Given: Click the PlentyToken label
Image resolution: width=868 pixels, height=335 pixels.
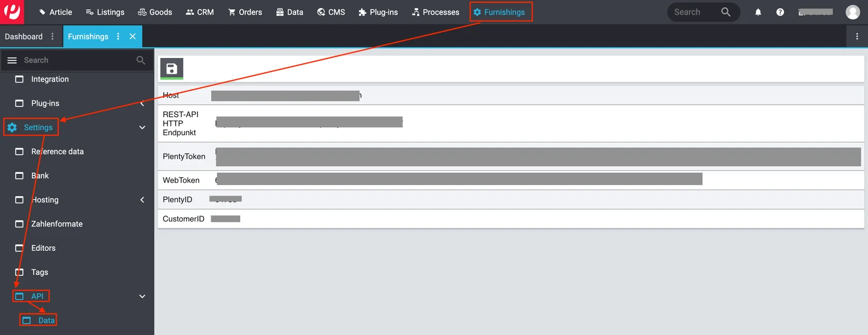Looking at the screenshot, I should click(184, 156).
